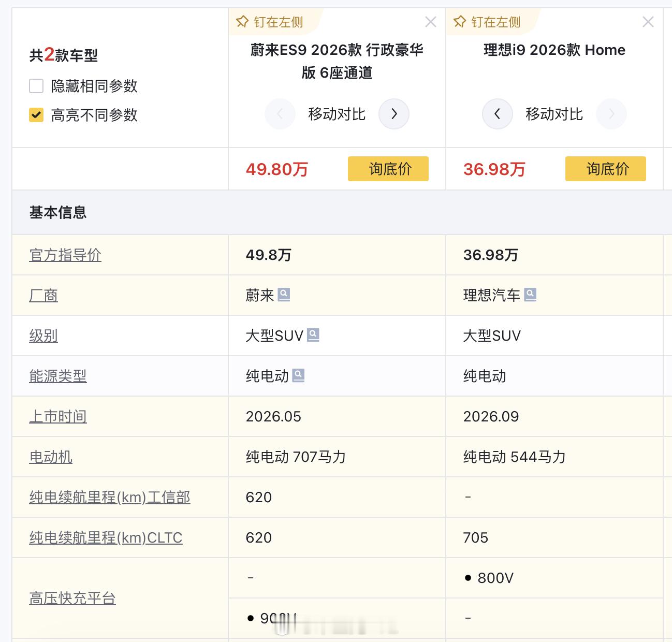Enable 隐藏相同参数 checkbox
This screenshot has width=672, height=642.
36,86
